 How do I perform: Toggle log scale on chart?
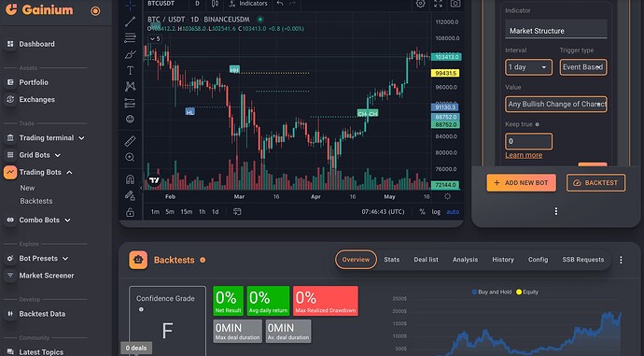click(x=436, y=212)
